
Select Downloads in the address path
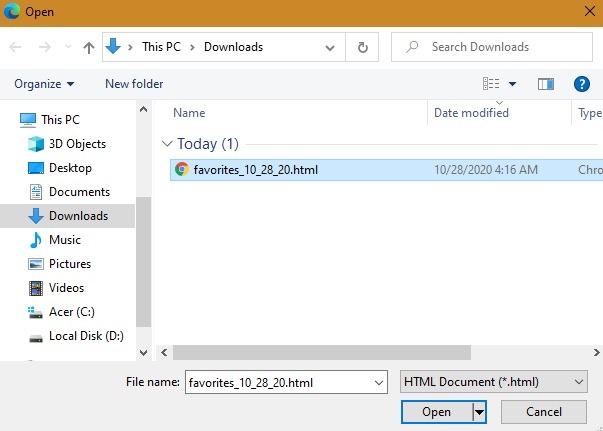point(233,47)
